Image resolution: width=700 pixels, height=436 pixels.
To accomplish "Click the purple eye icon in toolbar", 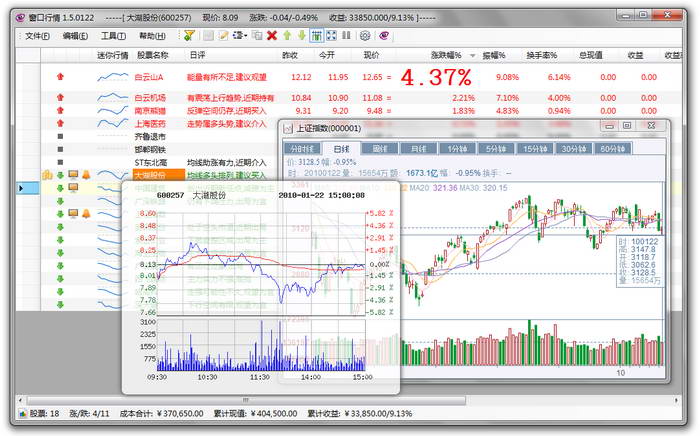I will pyautogui.click(x=384, y=35).
